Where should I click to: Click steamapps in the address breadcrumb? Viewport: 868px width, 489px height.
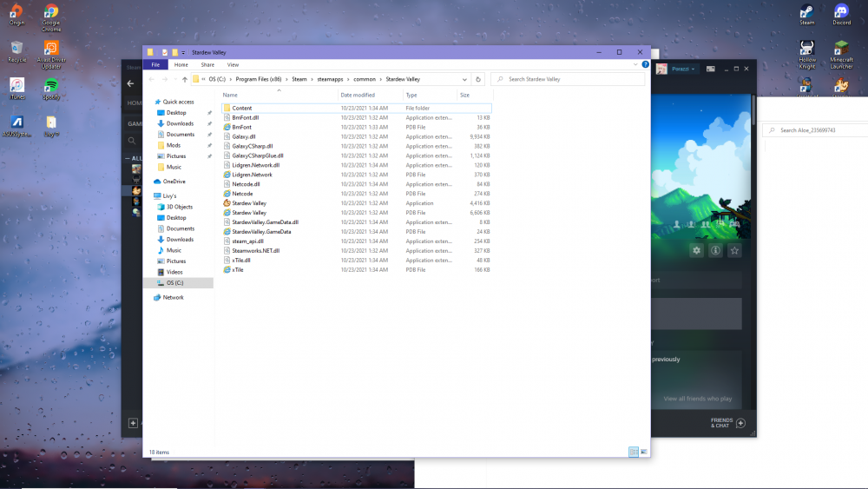(x=330, y=79)
